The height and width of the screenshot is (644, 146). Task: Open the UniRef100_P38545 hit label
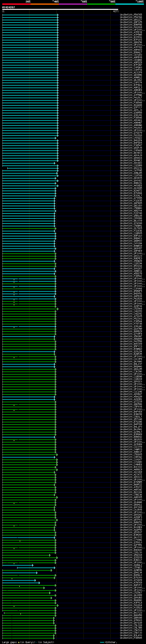tap(131, 638)
